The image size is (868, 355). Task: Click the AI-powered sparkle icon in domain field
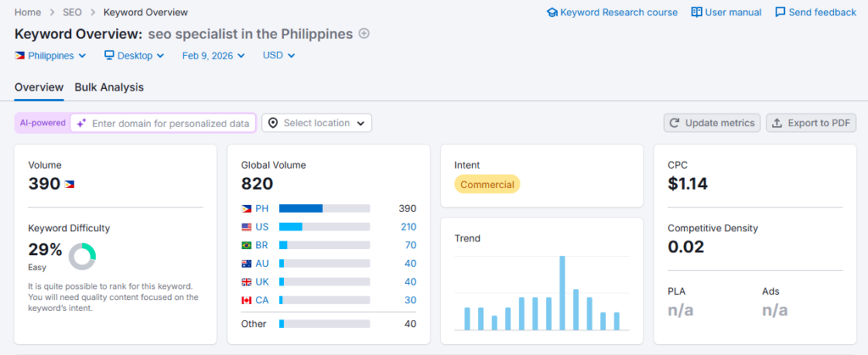[x=82, y=124]
